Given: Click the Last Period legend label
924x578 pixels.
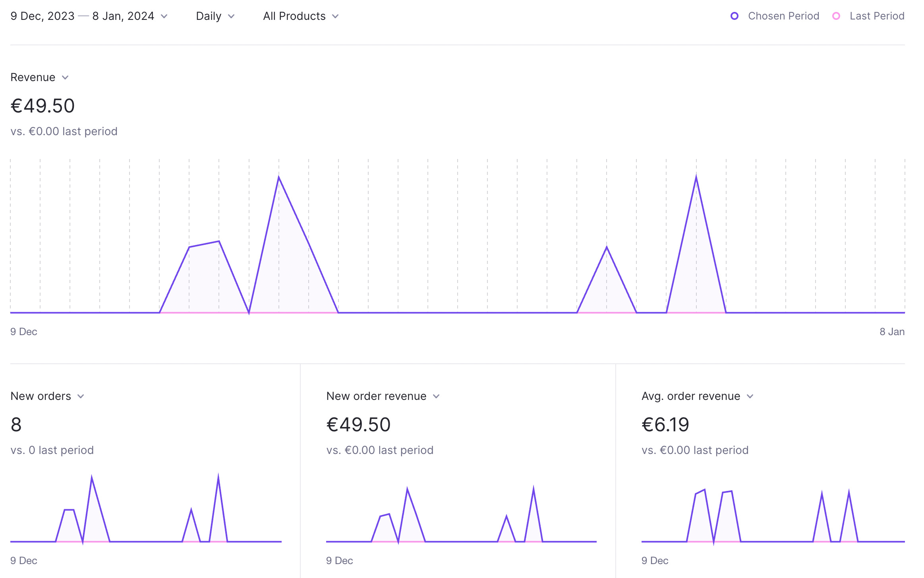Looking at the screenshot, I should (877, 16).
